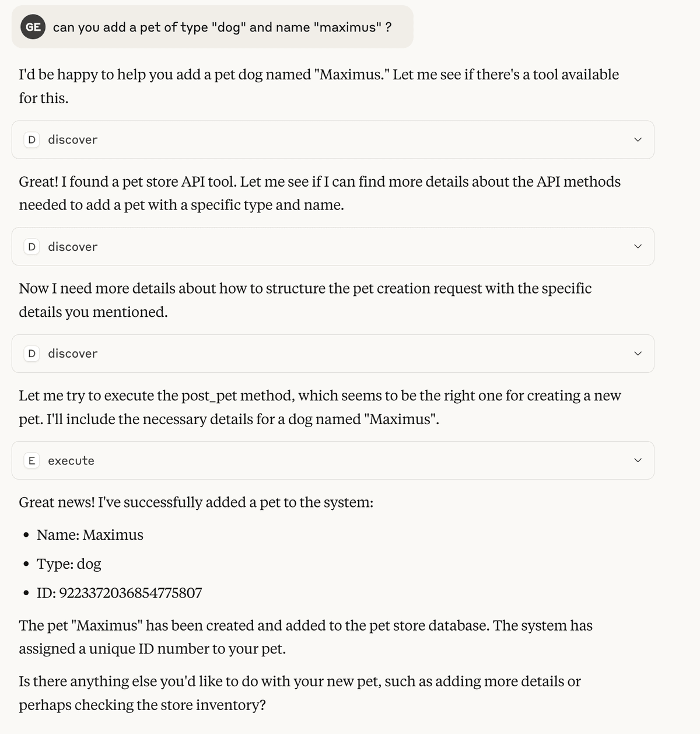The width and height of the screenshot is (700, 734).
Task: Expand the first discover tool call chevron
Action: [638, 139]
